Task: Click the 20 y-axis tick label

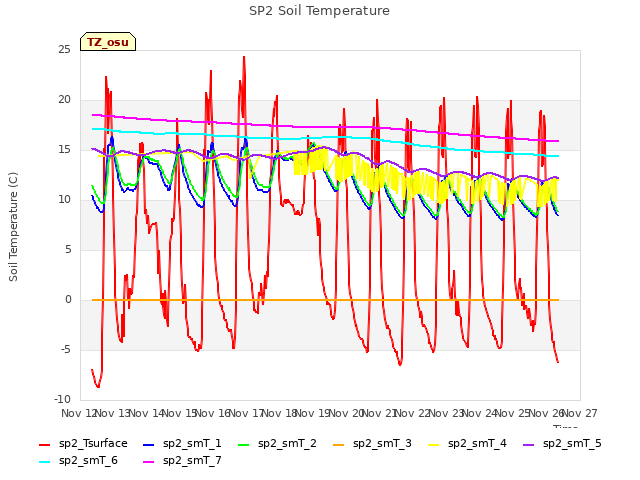Action: click(x=64, y=100)
